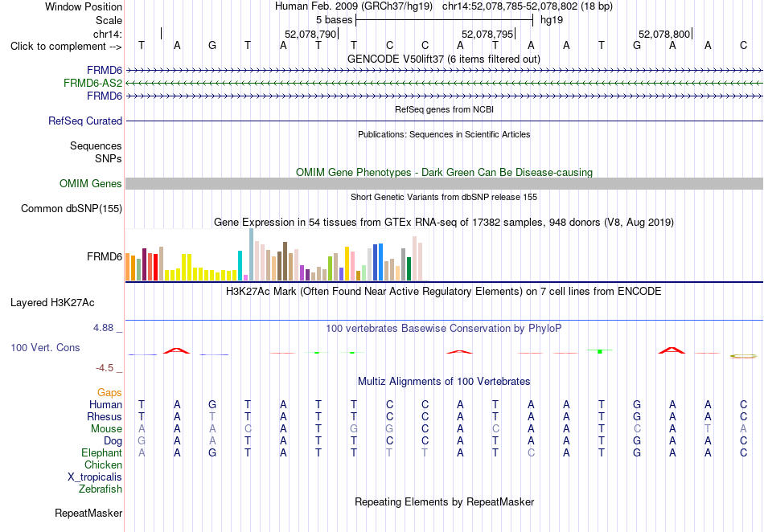Click the 52,078,790 position marker
The height and width of the screenshot is (532, 764).
click(311, 34)
